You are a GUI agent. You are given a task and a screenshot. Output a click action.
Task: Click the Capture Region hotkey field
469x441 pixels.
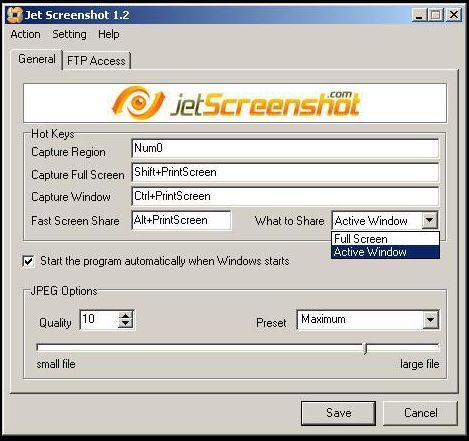285,148
